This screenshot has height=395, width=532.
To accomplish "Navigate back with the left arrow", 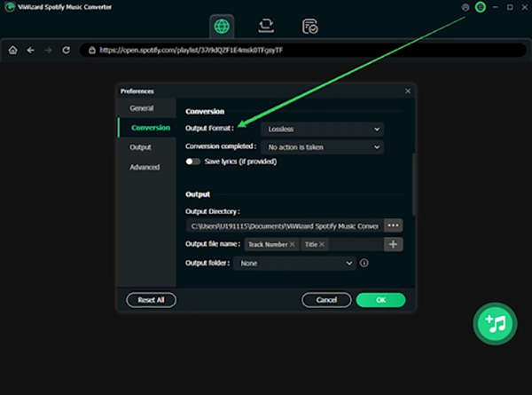I will (30, 51).
